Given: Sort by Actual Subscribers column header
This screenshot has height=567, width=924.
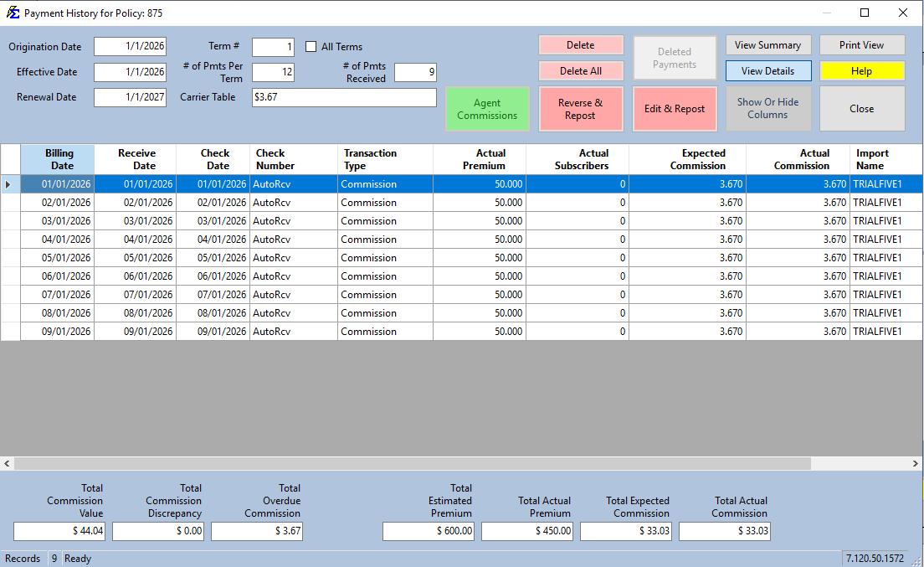Looking at the screenshot, I should (577, 159).
